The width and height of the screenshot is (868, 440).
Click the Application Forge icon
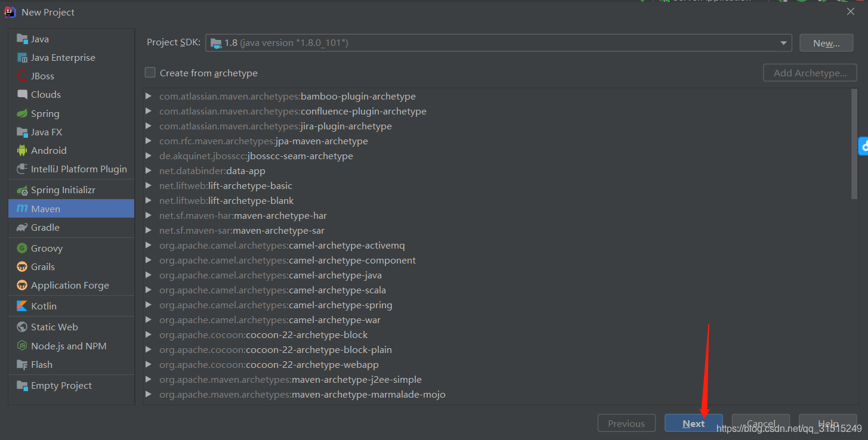[22, 286]
